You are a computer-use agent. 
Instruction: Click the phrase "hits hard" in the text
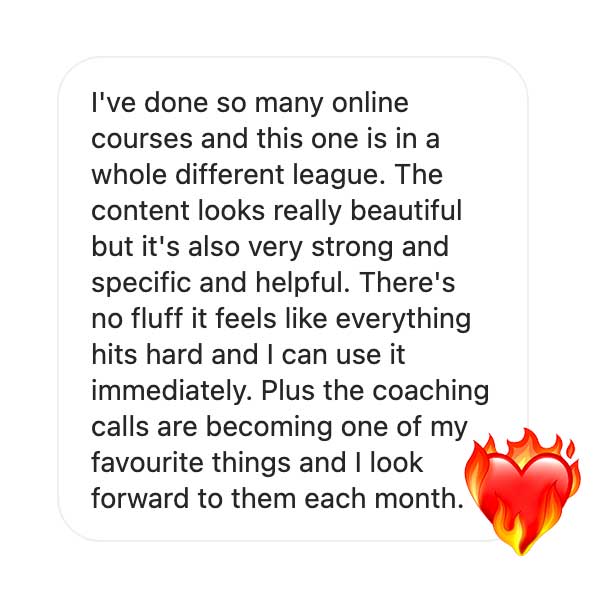click(147, 354)
